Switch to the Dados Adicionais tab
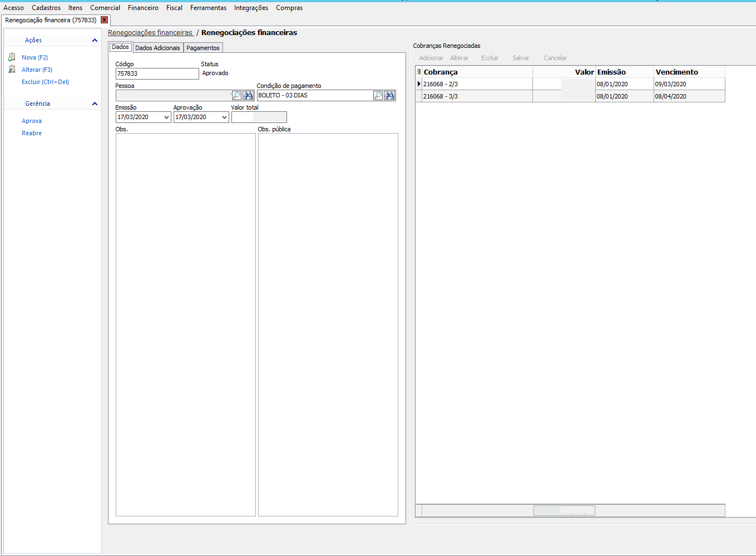The height and width of the screenshot is (556, 756). click(x=157, y=48)
